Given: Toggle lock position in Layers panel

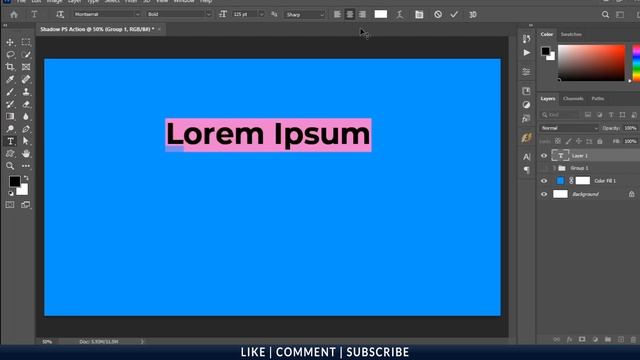Looking at the screenshot, I should [579, 141].
